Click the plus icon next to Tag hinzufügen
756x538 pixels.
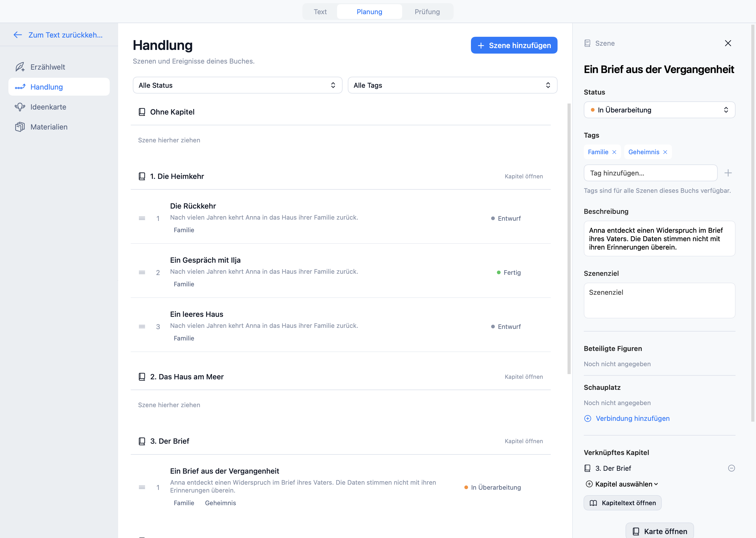click(x=728, y=173)
